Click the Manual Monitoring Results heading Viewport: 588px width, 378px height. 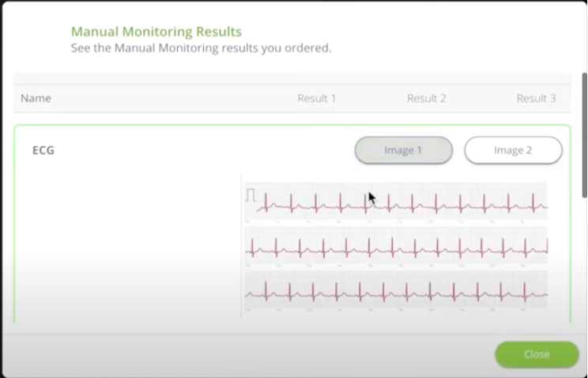tap(156, 32)
